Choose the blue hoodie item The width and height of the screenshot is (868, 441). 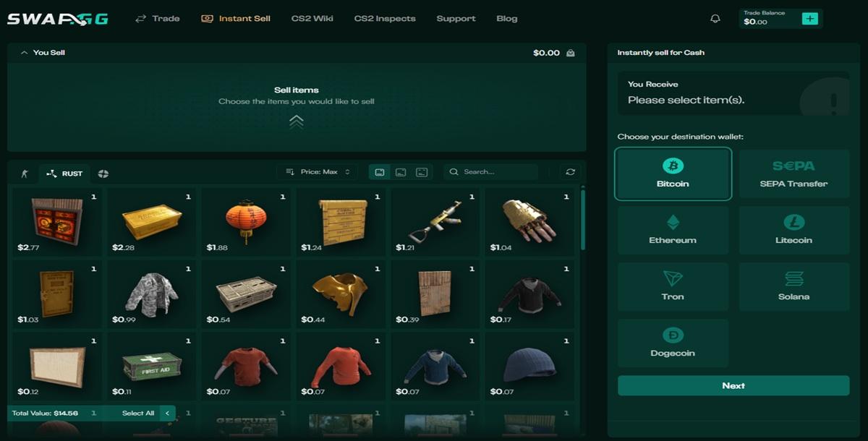[x=435, y=367]
